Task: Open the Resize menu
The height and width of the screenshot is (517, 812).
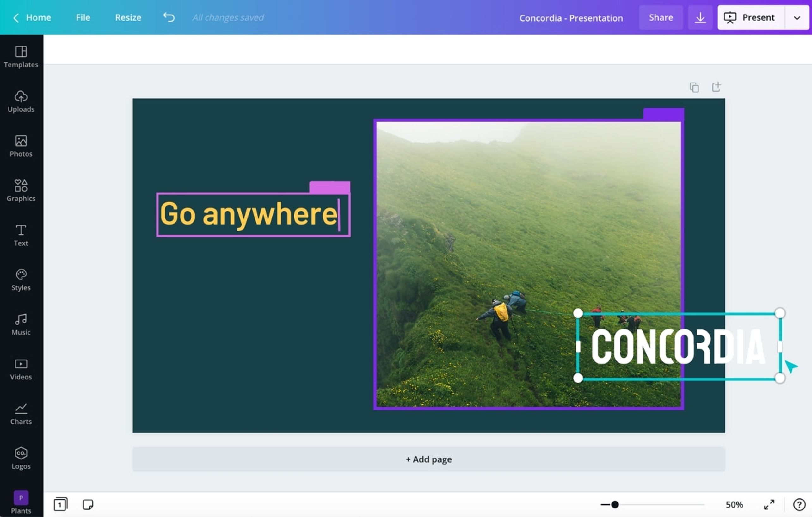Action: point(128,17)
